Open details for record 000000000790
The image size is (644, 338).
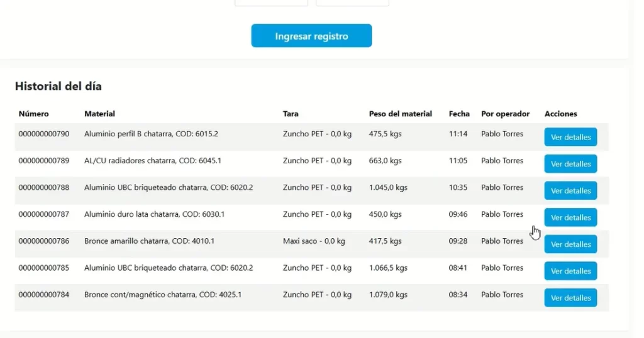point(570,137)
